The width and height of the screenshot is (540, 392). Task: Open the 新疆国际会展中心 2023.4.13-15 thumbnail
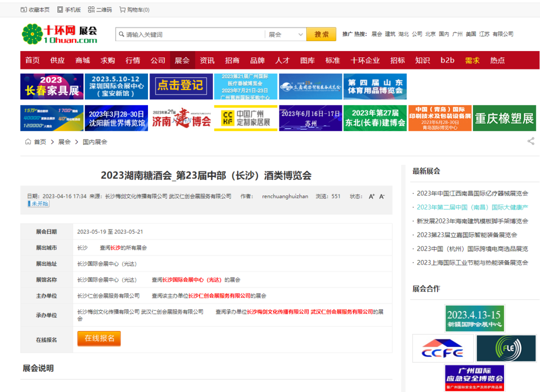click(474, 318)
